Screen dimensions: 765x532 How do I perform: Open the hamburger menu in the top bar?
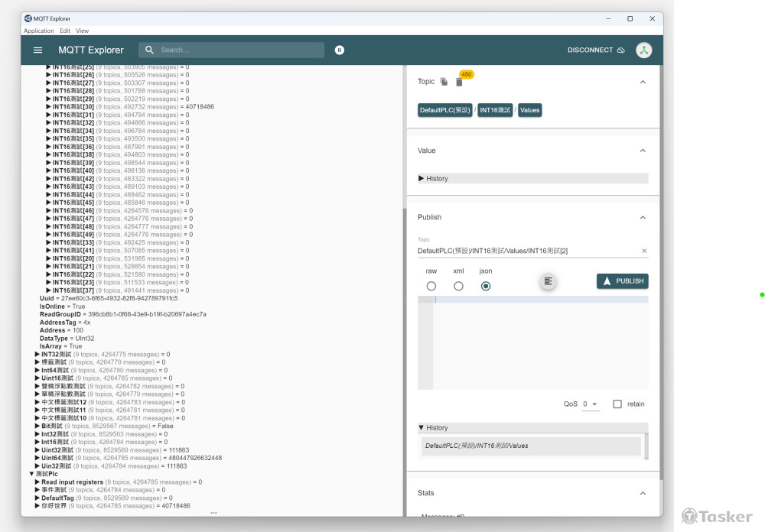(x=37, y=50)
